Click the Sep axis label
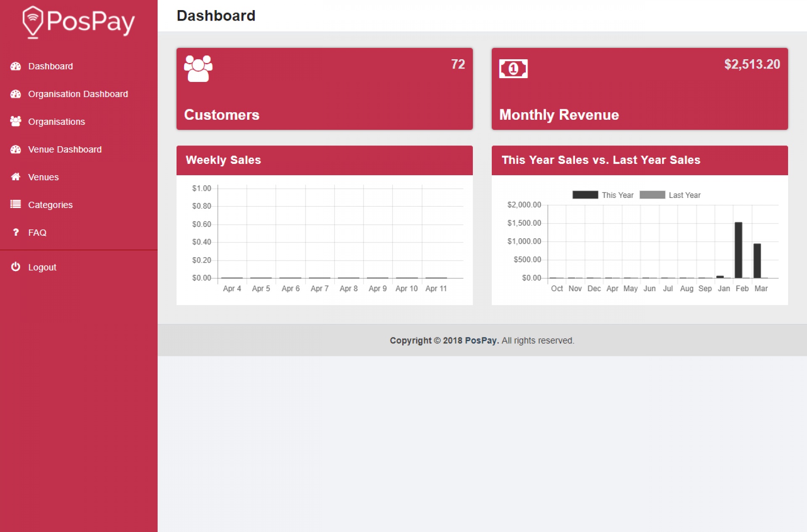Screen dimensions: 807x532 tap(705, 289)
